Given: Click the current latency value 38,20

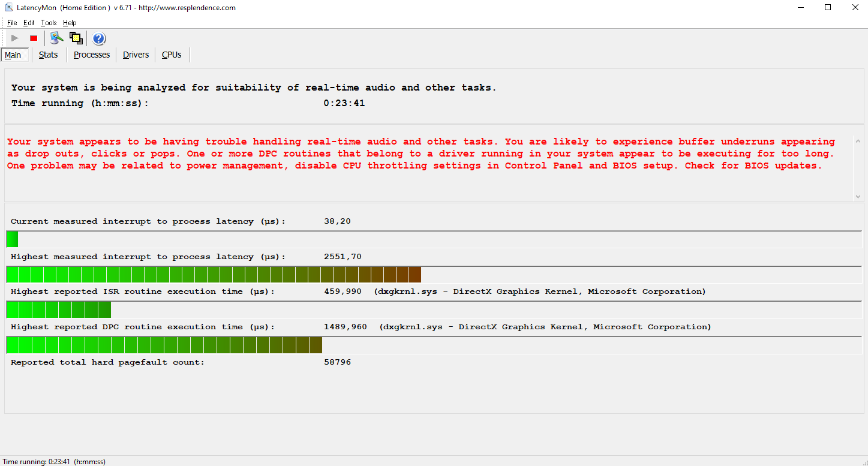Looking at the screenshot, I should coord(337,221).
